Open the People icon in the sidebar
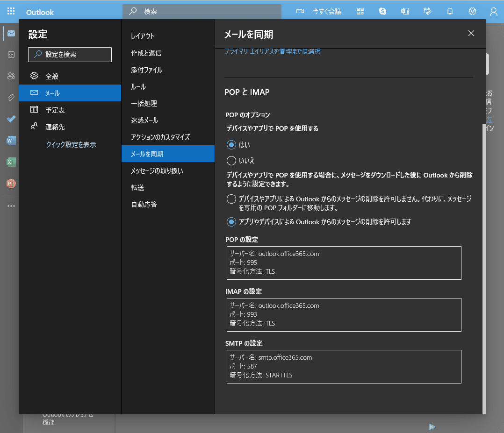Screen dimensions: 504x433 [x=11, y=76]
